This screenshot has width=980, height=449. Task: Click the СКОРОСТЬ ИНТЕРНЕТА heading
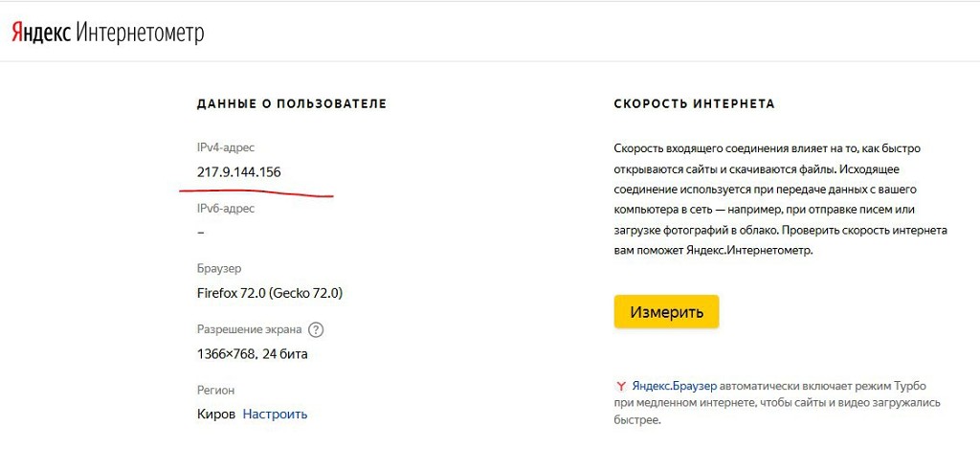pos(694,103)
